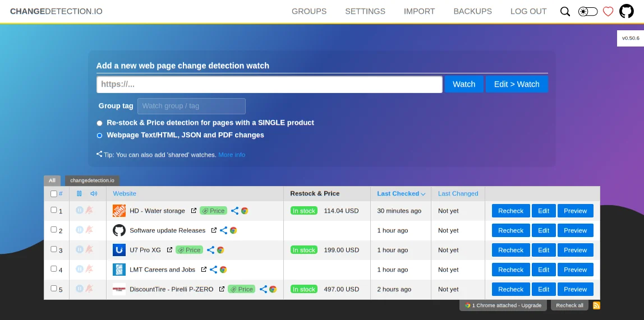Pause the HD - Water storage watch
Screen dimensions: 644x320
(x=79, y=211)
